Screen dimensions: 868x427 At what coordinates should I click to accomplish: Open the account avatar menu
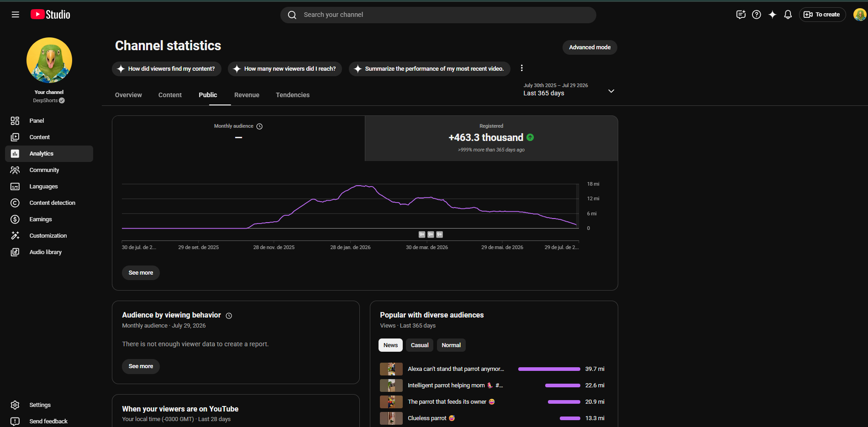pos(860,15)
